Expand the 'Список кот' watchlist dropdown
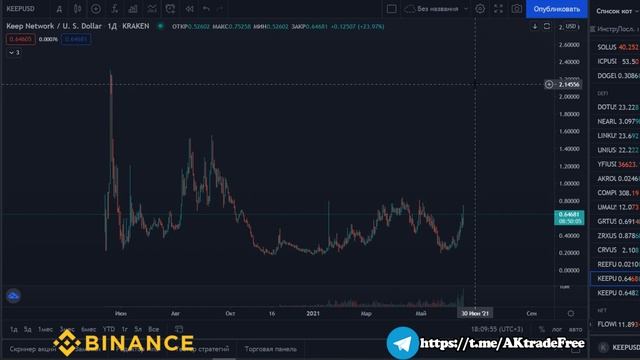This screenshot has height=360, width=640. [x=617, y=11]
